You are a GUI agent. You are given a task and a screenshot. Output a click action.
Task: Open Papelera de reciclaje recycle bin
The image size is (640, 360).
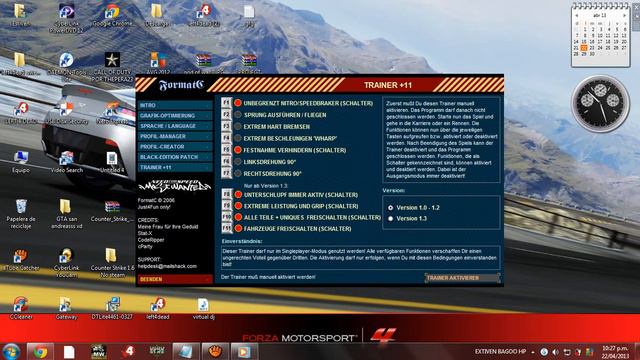[21, 214]
